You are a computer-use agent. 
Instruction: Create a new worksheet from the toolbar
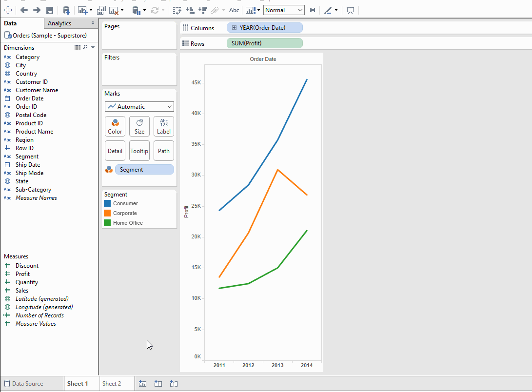coord(82,10)
